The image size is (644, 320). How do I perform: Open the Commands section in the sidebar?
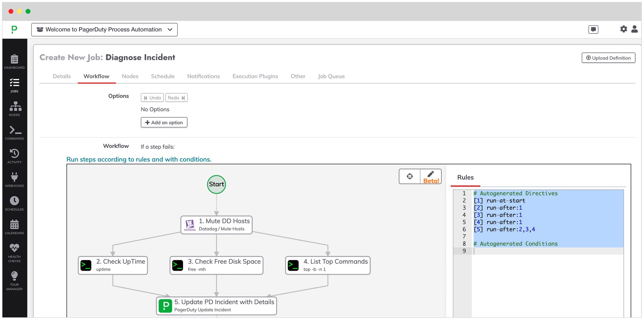14,131
